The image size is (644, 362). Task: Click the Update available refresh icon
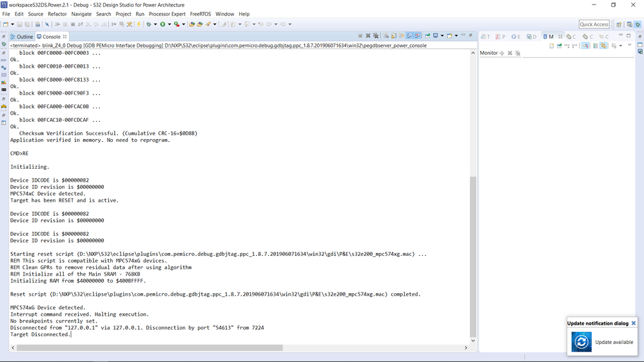coord(581,341)
